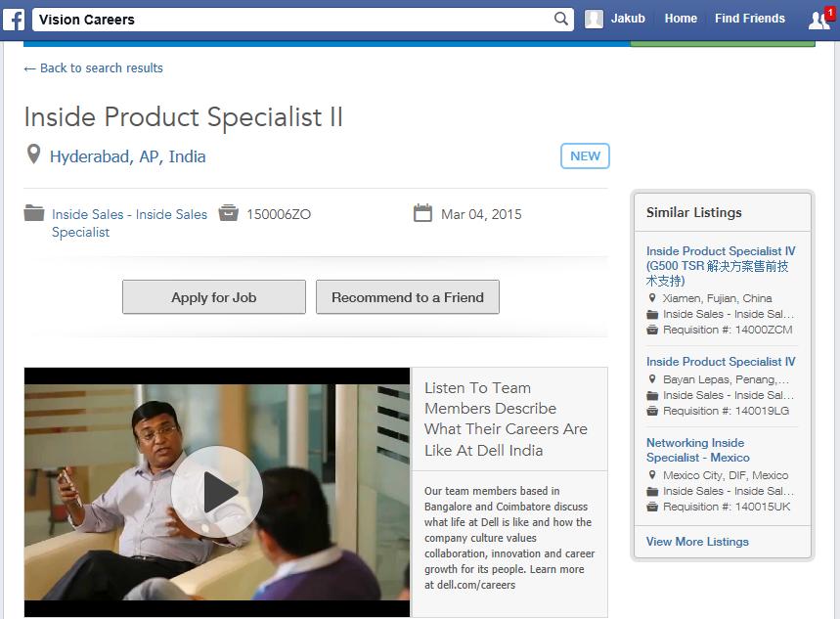
Task: Click the search magnifier icon
Action: click(x=561, y=19)
